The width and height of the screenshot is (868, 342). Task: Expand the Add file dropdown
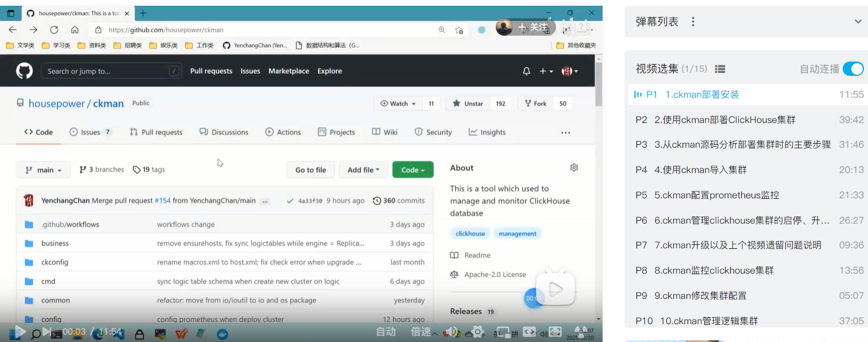[x=364, y=170]
